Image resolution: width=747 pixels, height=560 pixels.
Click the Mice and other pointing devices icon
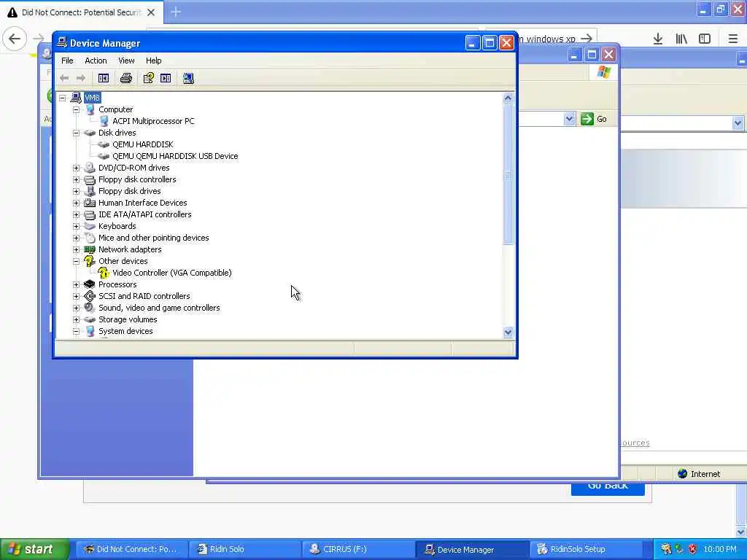[x=89, y=238]
